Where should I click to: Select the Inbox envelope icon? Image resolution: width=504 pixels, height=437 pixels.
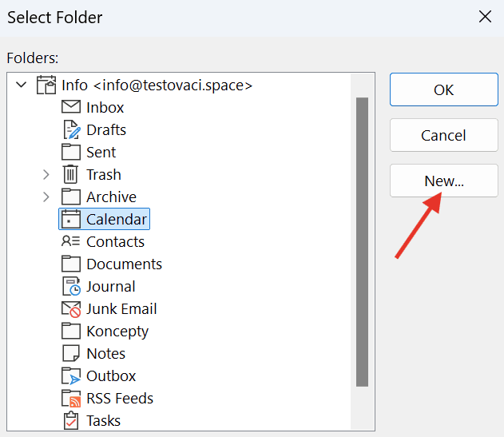point(71,107)
